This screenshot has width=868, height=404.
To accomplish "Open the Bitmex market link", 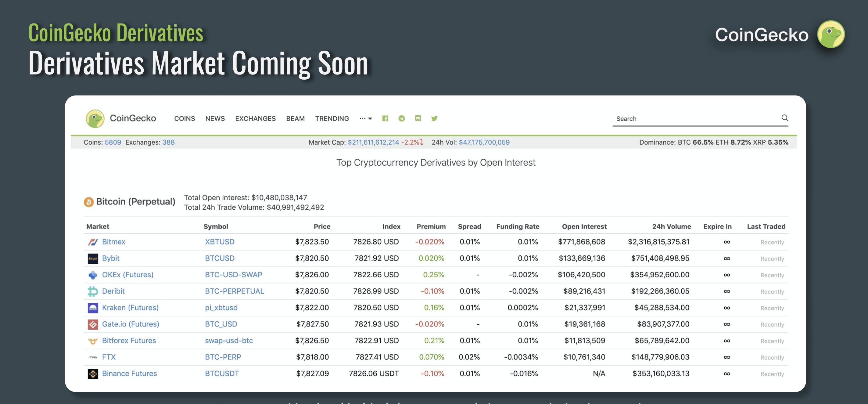I will click(113, 242).
